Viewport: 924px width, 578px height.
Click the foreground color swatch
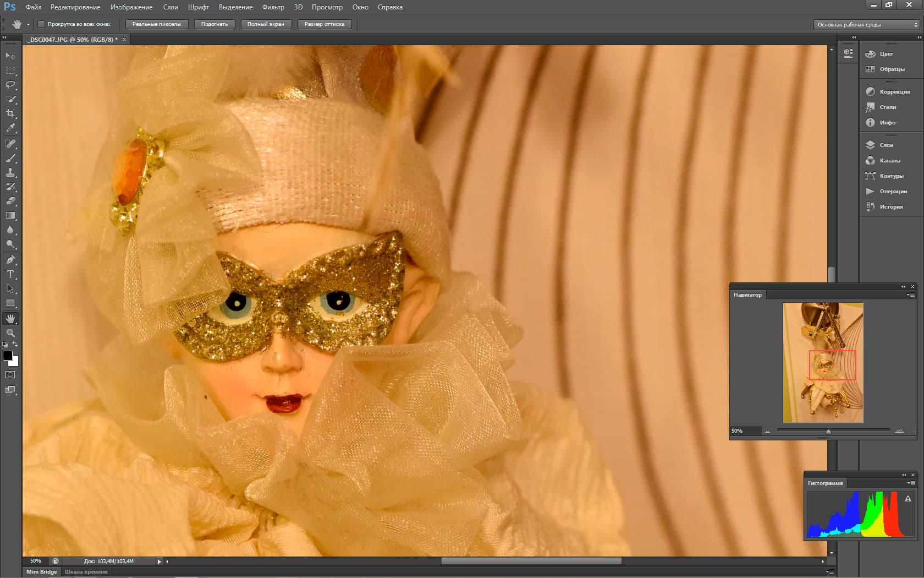8,356
